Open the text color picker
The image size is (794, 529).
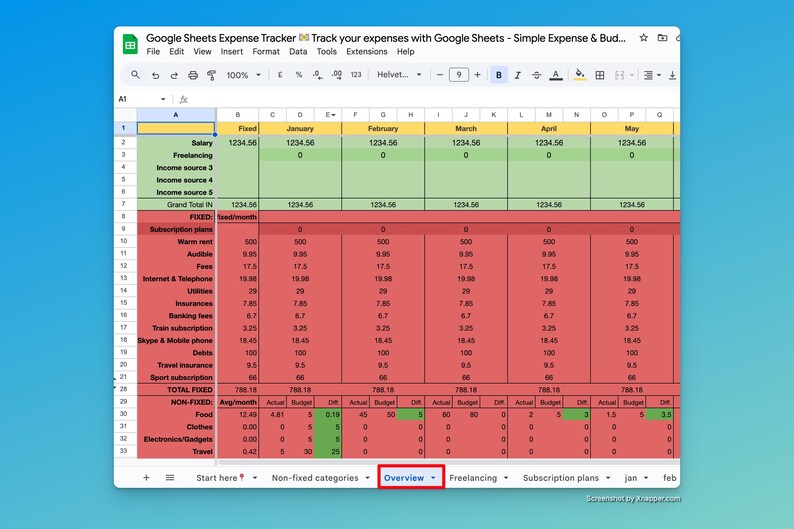pyautogui.click(x=555, y=75)
